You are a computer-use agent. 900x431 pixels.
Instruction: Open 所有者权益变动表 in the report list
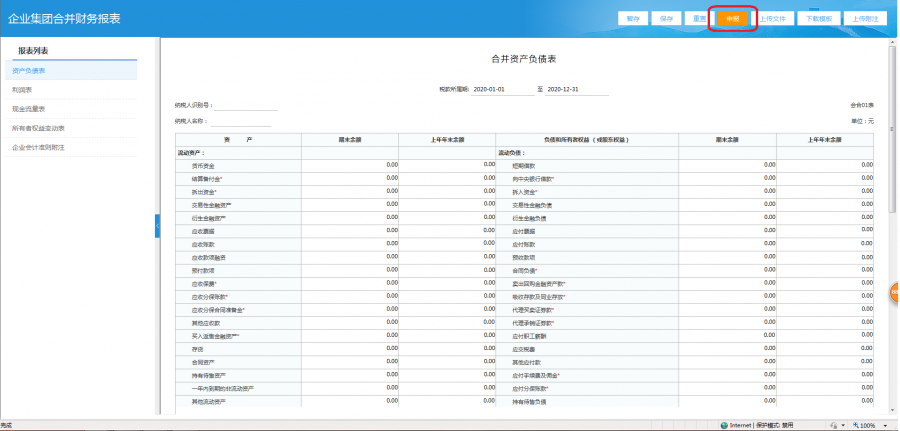72,128
